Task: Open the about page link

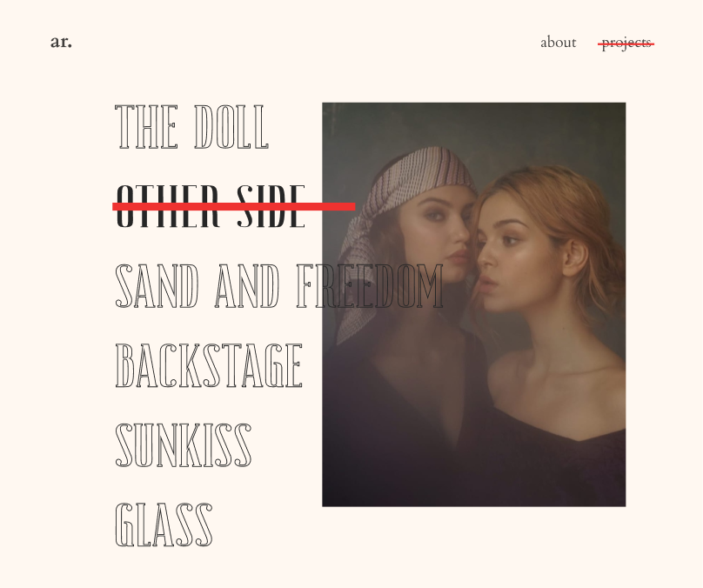Action: pos(559,42)
